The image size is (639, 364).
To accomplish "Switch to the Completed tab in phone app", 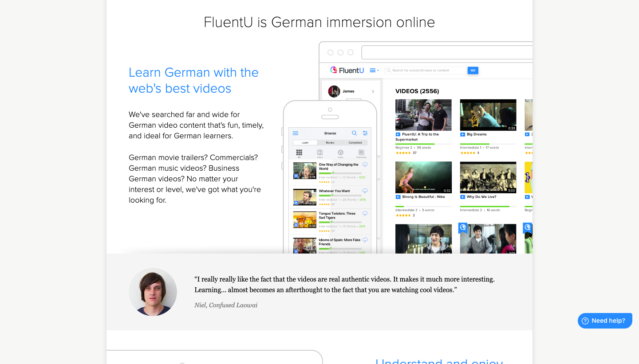I will pyautogui.click(x=355, y=143).
